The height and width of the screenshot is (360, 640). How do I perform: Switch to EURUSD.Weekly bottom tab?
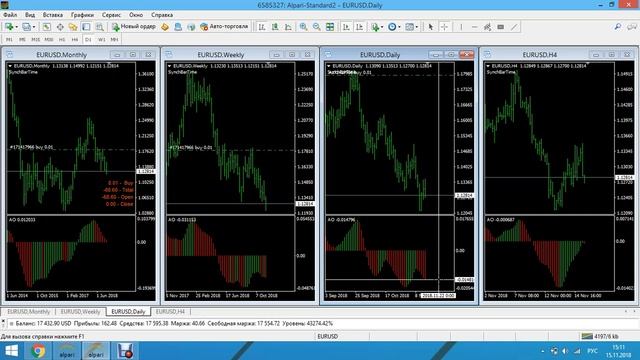[x=80, y=311]
